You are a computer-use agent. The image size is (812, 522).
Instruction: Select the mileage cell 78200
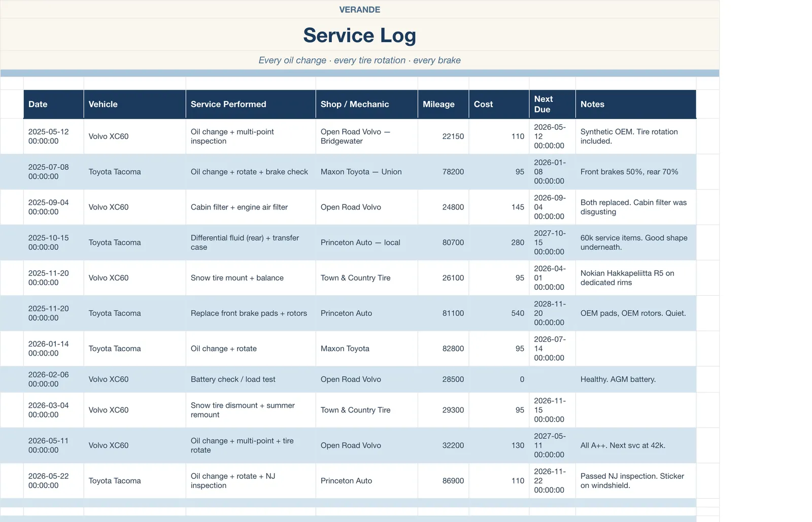tap(444, 172)
